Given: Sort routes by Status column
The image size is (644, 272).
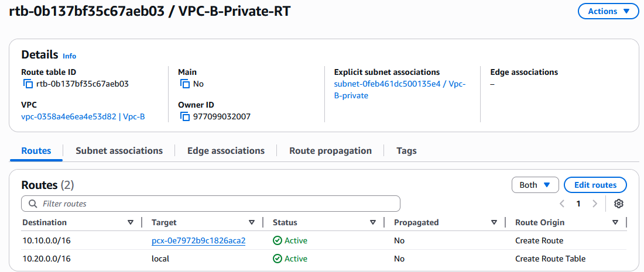Looking at the screenshot, I should point(373,222).
